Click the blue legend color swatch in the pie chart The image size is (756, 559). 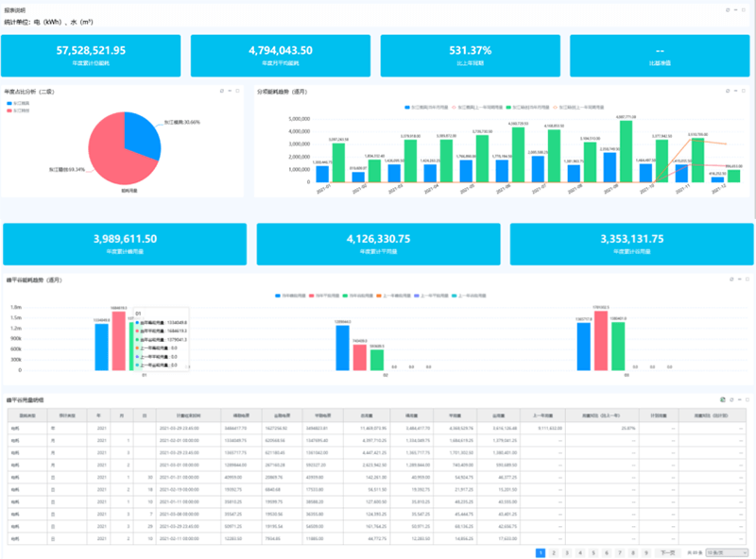tap(9, 104)
